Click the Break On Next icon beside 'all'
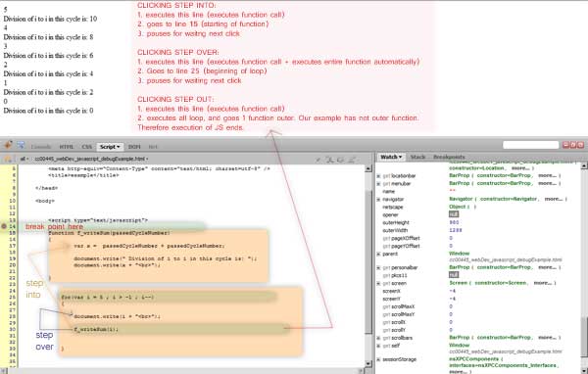The image size is (588, 374). pos(8,159)
